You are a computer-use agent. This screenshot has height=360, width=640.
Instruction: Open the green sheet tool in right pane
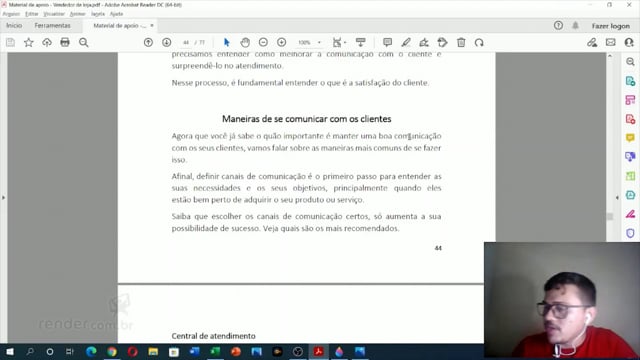[630, 176]
